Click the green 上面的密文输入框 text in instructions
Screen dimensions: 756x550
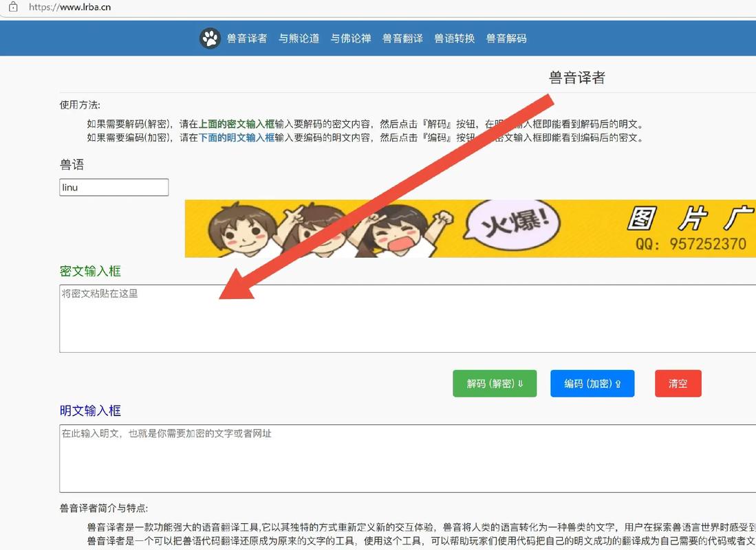point(237,124)
